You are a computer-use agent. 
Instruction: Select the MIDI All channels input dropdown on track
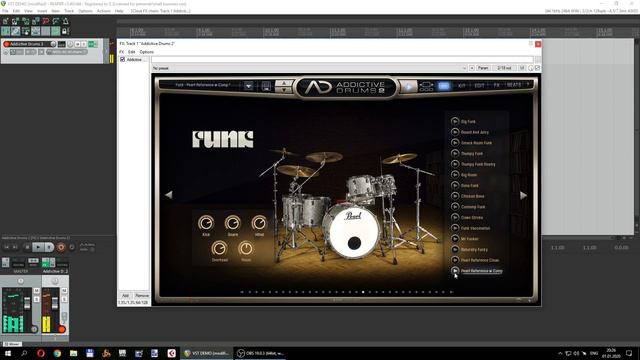click(67, 52)
